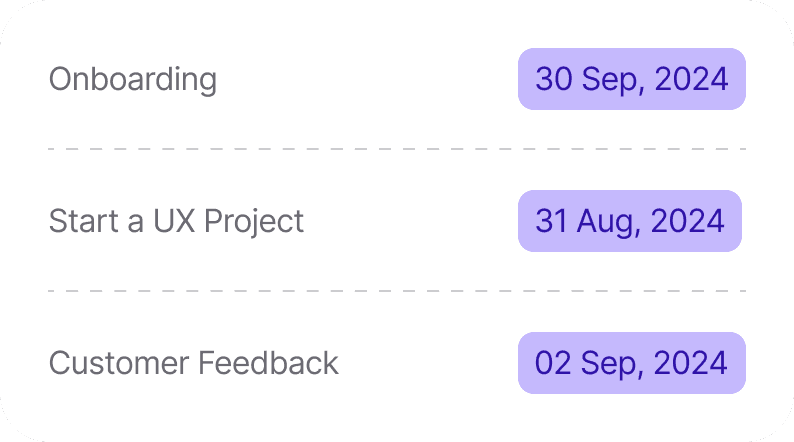This screenshot has height=442, width=794.
Task: Click the dashed divider below Onboarding
Action: pos(397,149)
